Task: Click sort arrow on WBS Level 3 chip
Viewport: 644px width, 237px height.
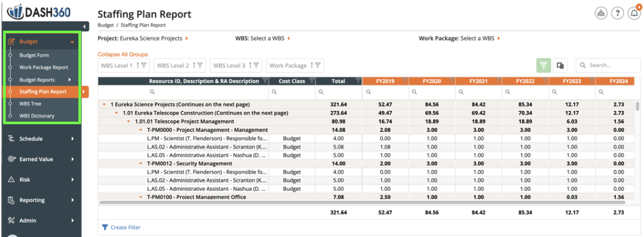Action: click(x=250, y=65)
